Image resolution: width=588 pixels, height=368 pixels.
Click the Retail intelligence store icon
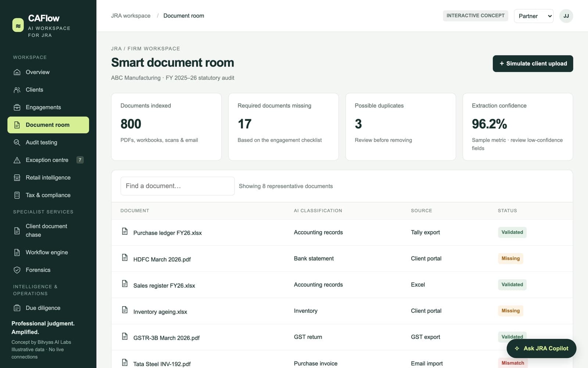click(x=17, y=178)
